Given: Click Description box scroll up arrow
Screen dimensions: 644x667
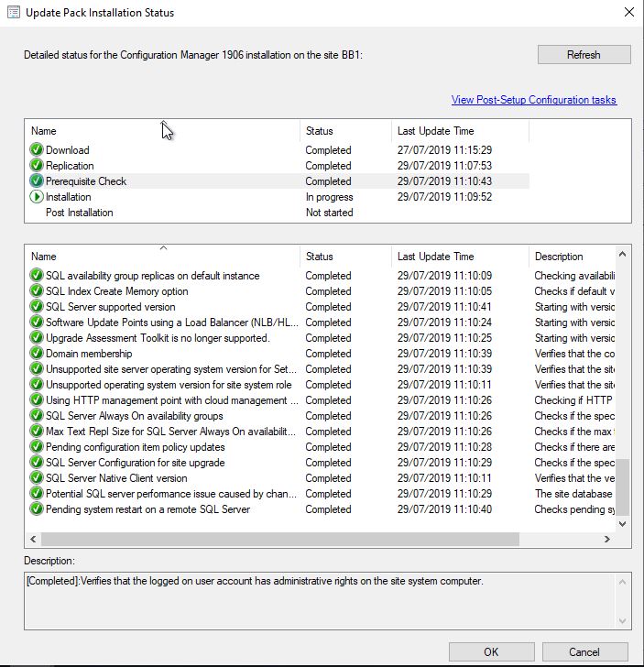Looking at the screenshot, I should click(x=622, y=582).
